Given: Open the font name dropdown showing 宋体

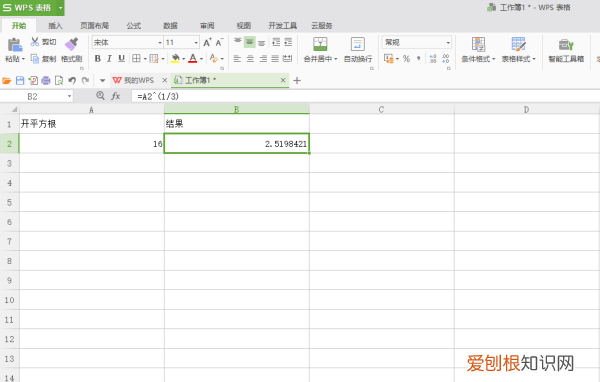Looking at the screenshot, I should coord(160,42).
